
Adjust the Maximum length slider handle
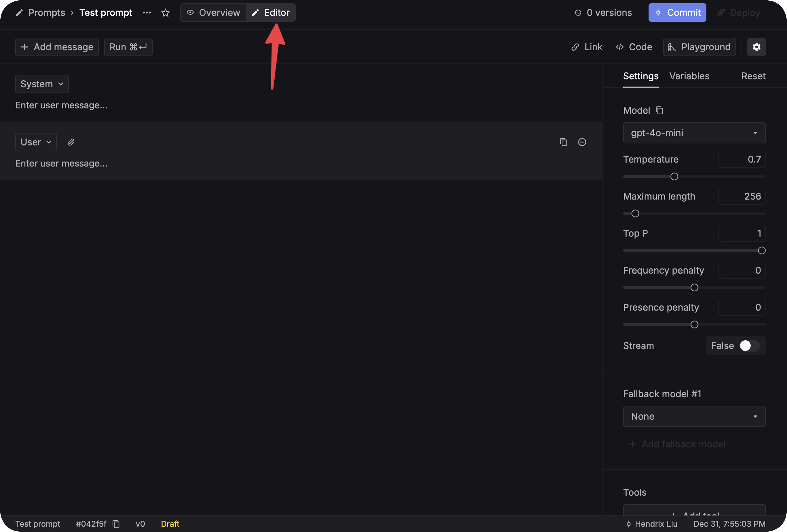tap(635, 213)
